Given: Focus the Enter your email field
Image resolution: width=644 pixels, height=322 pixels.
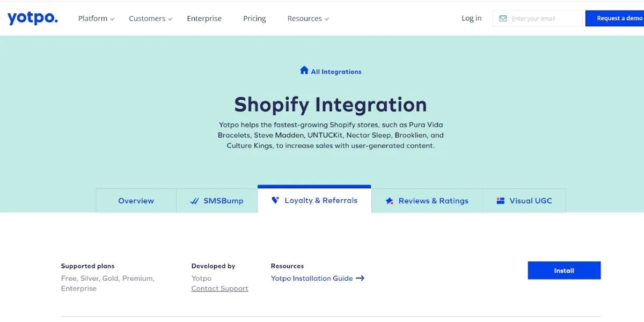Looking at the screenshot, I should tap(537, 18).
